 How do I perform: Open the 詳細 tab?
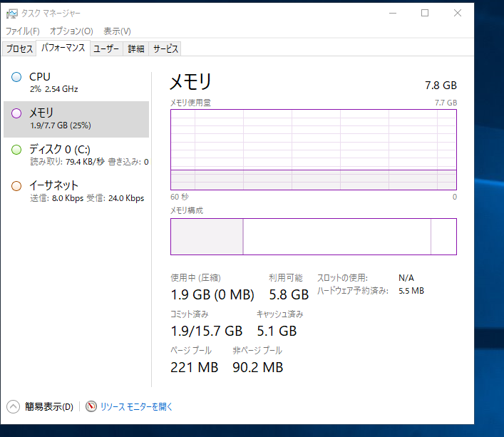(x=135, y=49)
